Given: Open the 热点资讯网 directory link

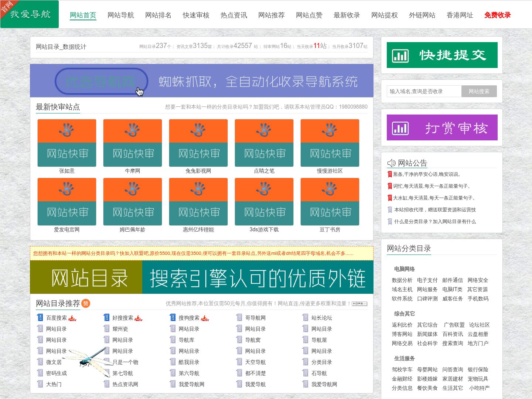Looking at the screenshot, I should coord(125,384).
